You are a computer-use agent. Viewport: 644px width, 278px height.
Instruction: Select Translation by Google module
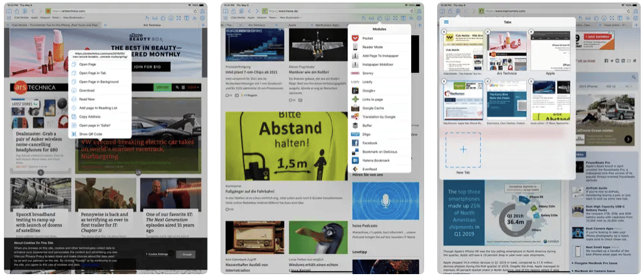pyautogui.click(x=379, y=117)
